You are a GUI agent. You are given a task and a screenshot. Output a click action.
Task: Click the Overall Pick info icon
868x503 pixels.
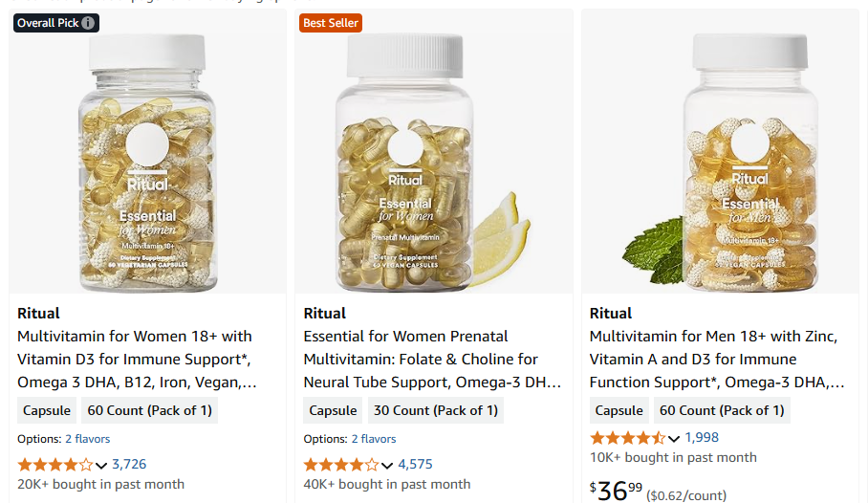pyautogui.click(x=88, y=23)
